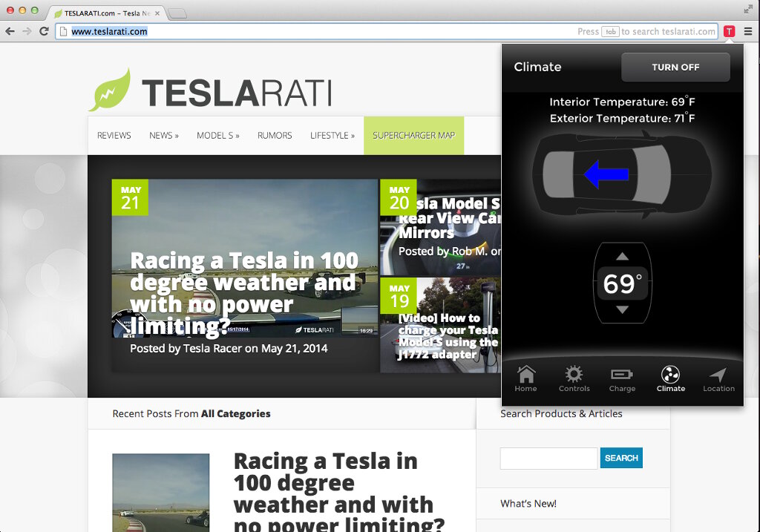The image size is (760, 532).
Task: Click the What's New! heading
Action: coord(528,504)
